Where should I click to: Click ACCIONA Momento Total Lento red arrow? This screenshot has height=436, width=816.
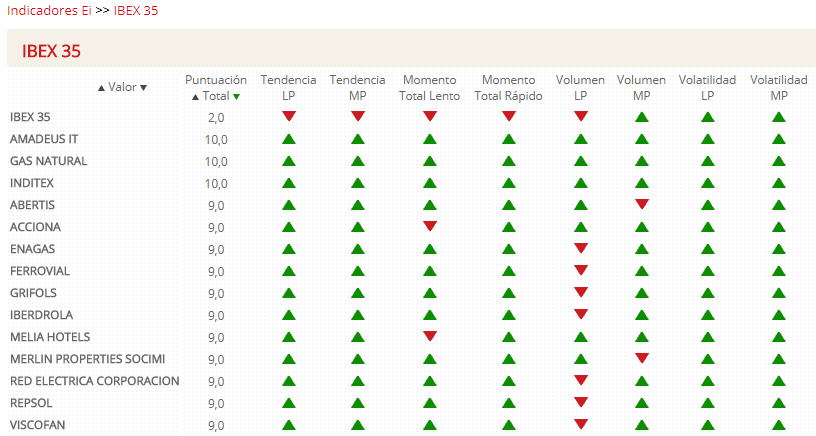[x=430, y=226]
